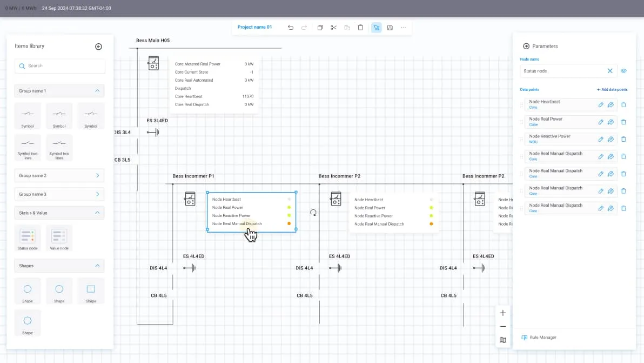The image size is (644, 363).
Task: Click the rotate handle beside selected node
Action: (313, 213)
